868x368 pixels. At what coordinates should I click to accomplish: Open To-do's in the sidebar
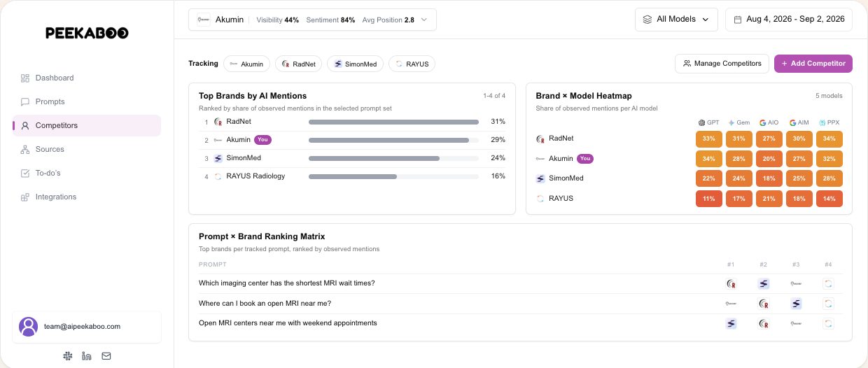coord(87,173)
